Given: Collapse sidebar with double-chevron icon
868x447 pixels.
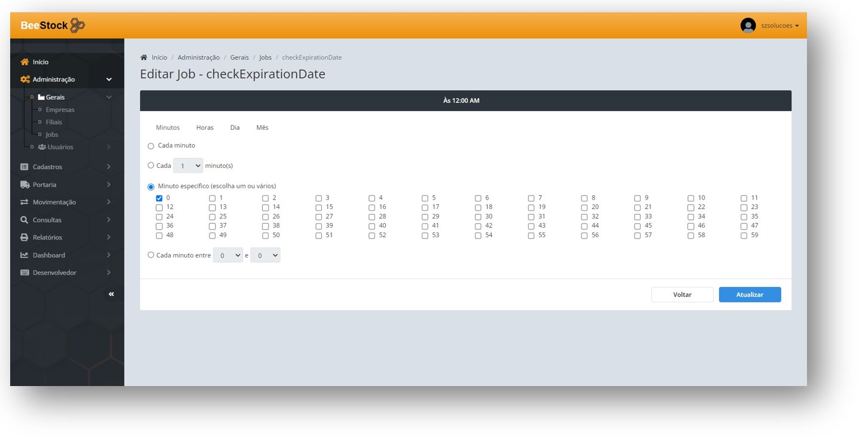Looking at the screenshot, I should tap(111, 294).
